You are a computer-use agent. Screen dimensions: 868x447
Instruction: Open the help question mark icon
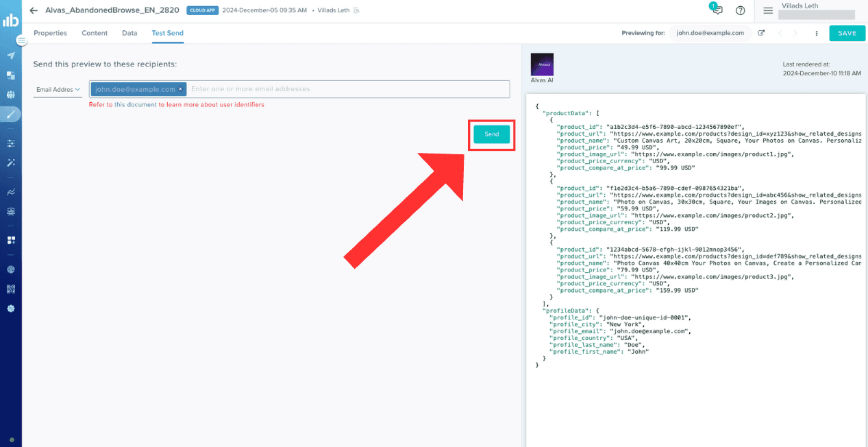click(x=740, y=10)
